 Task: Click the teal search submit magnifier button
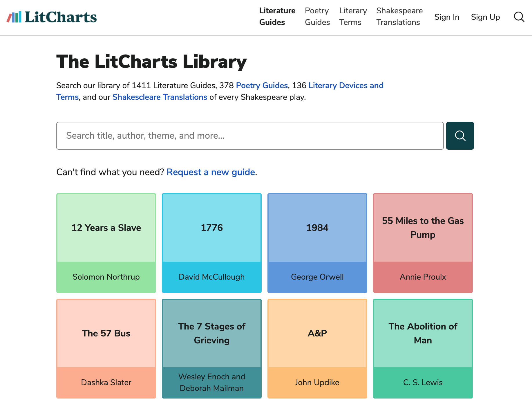(x=460, y=135)
